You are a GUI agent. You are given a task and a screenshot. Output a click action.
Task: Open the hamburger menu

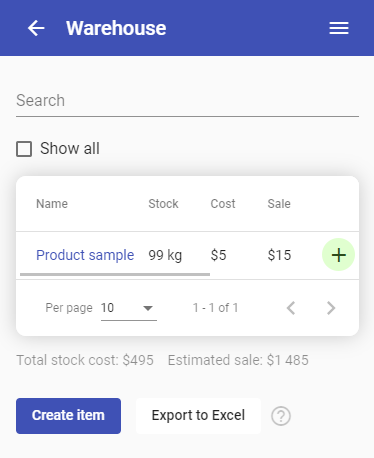339,28
